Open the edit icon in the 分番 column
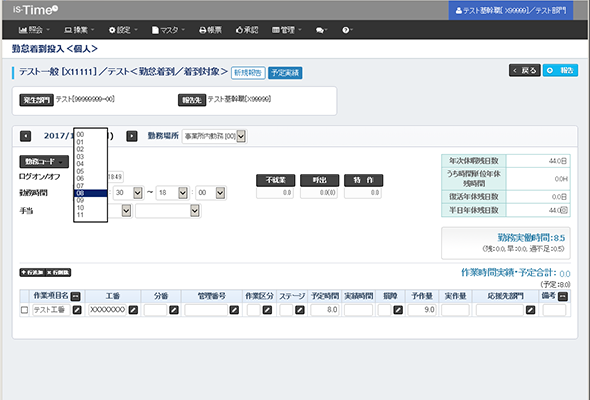 pyautogui.click(x=173, y=310)
